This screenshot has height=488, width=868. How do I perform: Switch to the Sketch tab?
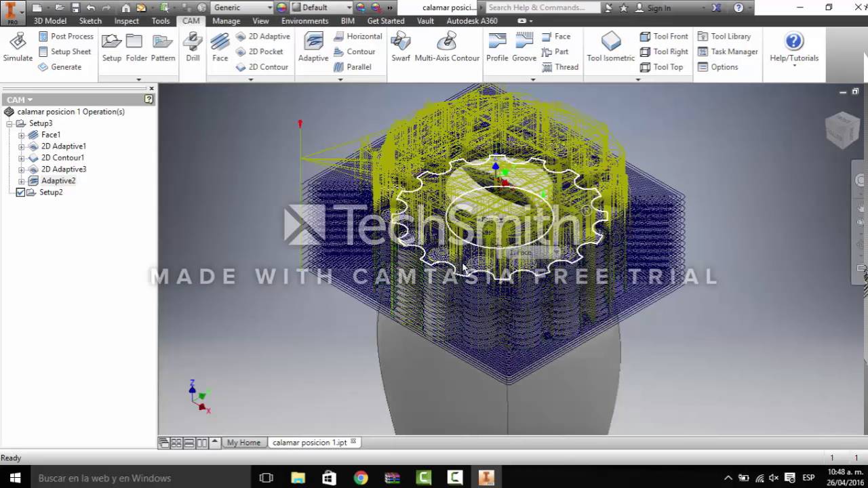90,21
